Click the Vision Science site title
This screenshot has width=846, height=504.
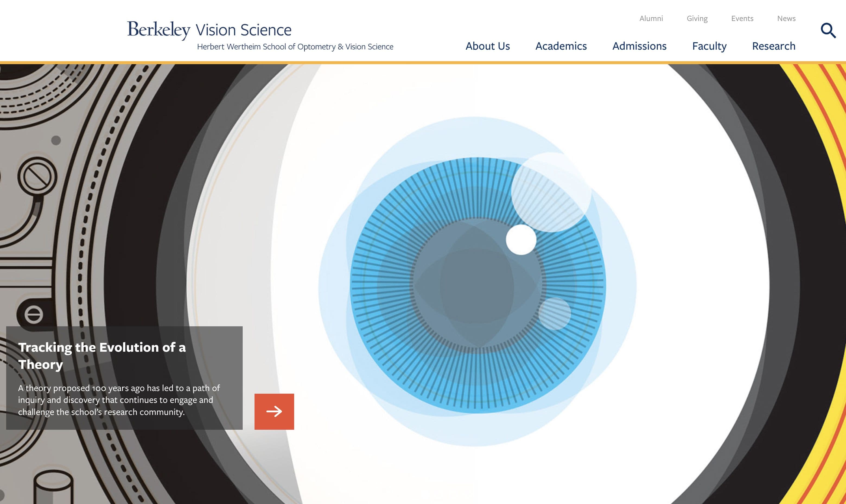click(243, 30)
